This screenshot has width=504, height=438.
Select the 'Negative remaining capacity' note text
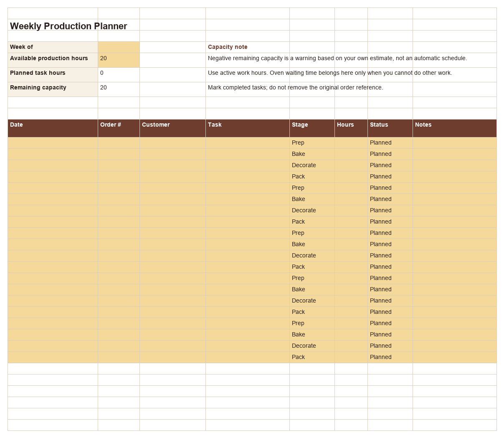(x=337, y=59)
